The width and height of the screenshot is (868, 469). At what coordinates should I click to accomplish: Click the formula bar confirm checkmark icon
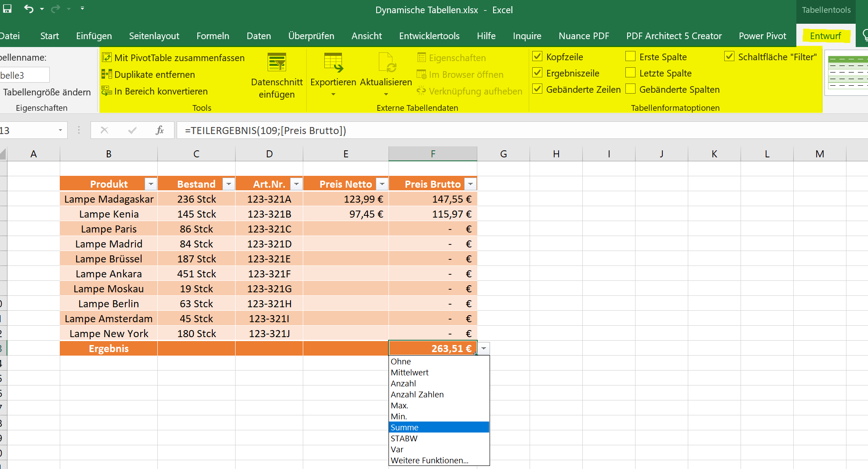coord(132,130)
